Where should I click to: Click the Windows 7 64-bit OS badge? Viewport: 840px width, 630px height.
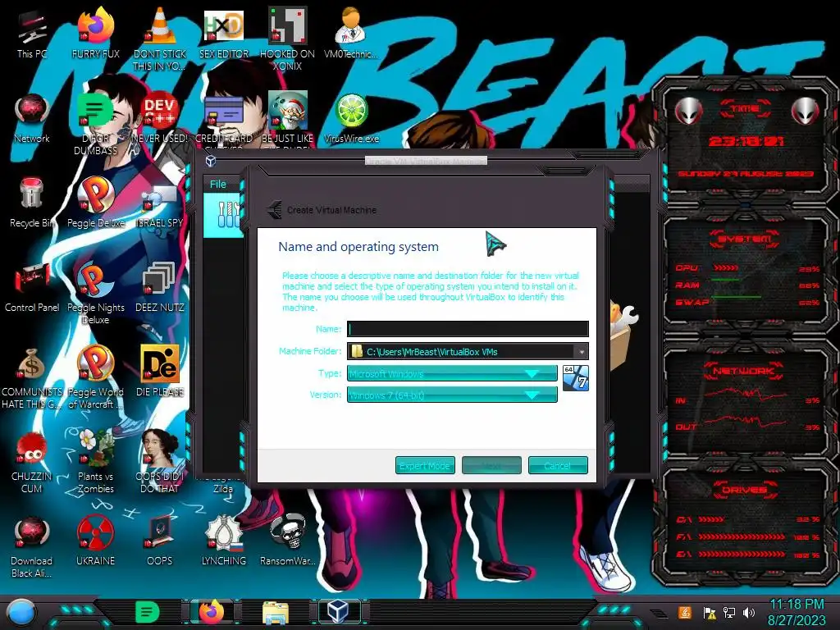pos(575,377)
